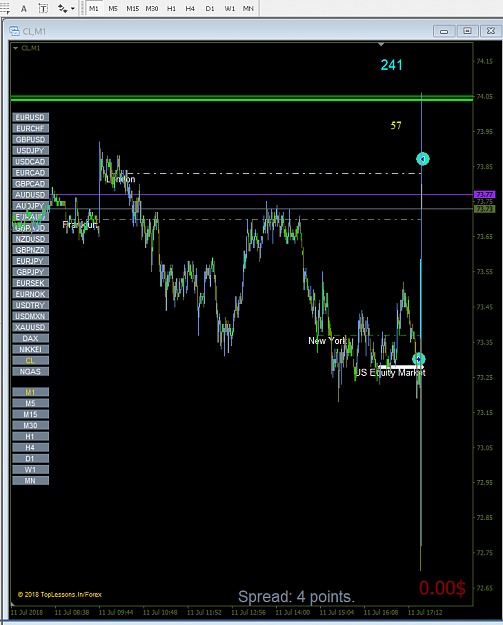Open the EURCAD symbol button
The image size is (503, 625).
click(x=30, y=173)
